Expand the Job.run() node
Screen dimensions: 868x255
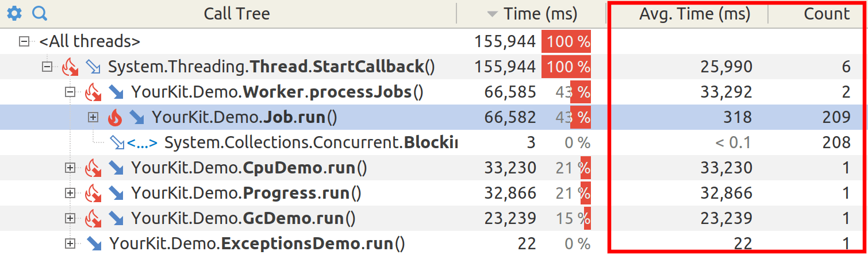[x=93, y=117]
